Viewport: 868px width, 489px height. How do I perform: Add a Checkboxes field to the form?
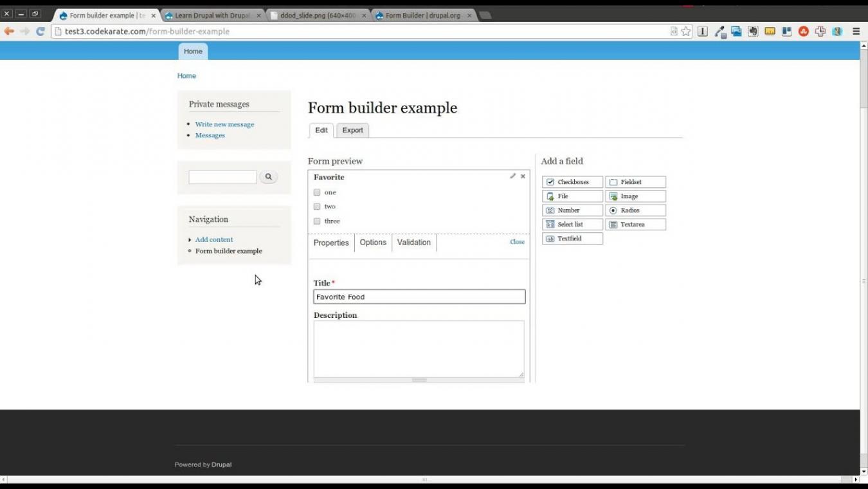click(x=572, y=182)
